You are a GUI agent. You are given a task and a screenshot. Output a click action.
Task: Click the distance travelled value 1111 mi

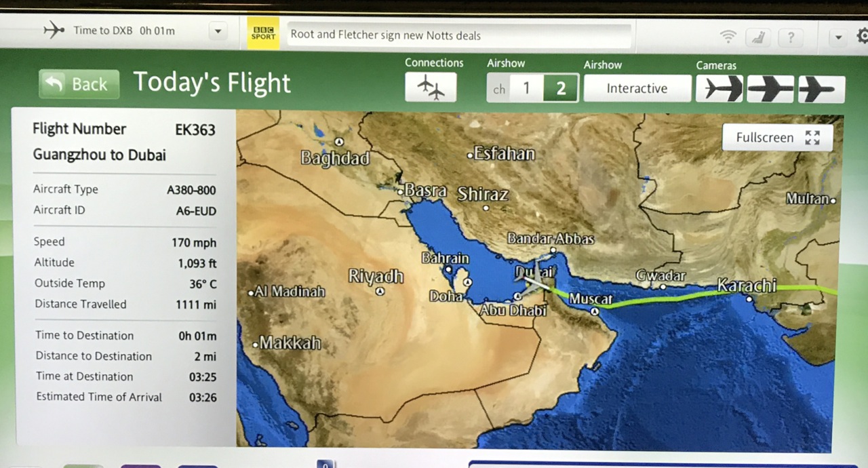(x=196, y=305)
